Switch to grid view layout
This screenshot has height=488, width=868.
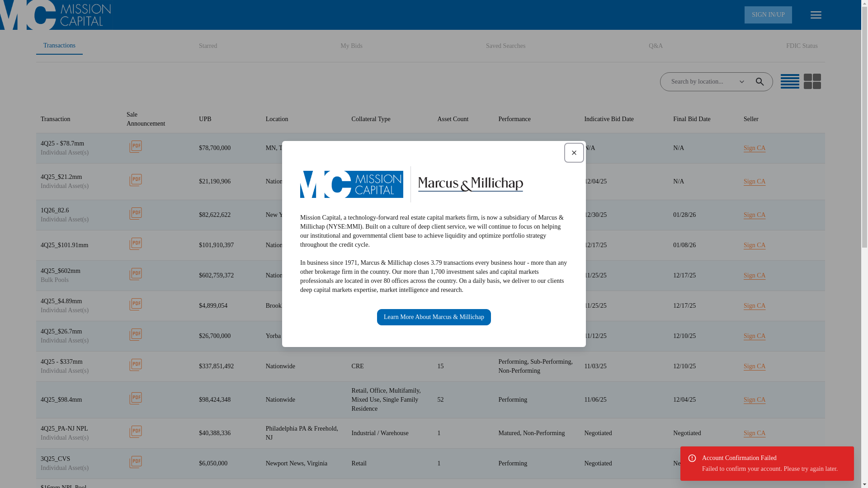tap(812, 81)
